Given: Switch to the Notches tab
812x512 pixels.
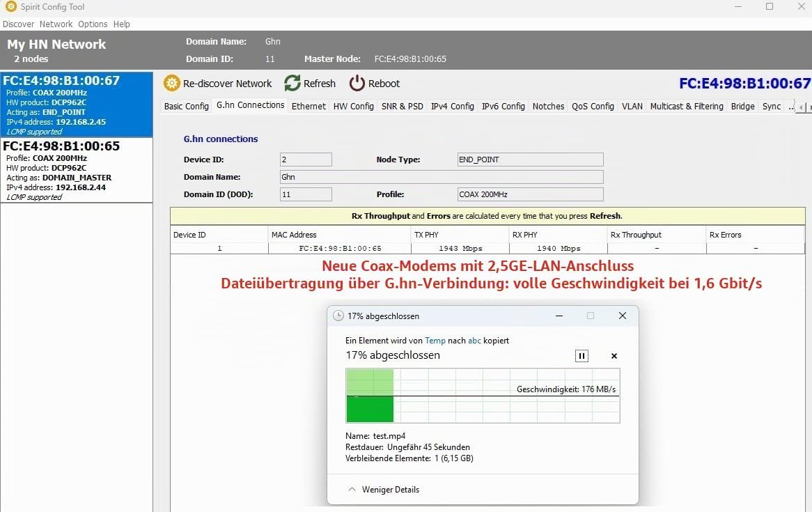Looking at the screenshot, I should (548, 106).
